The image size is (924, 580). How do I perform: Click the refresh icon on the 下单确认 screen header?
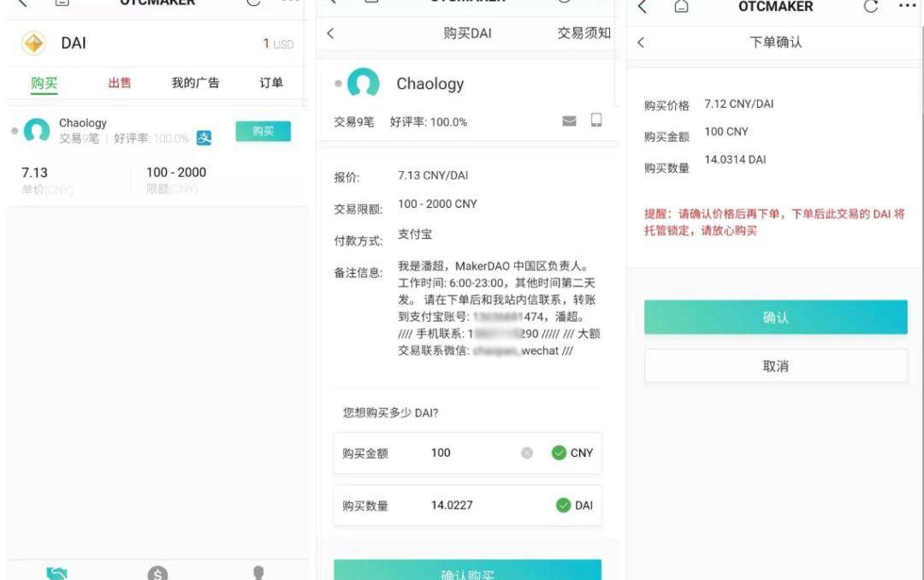(870, 7)
